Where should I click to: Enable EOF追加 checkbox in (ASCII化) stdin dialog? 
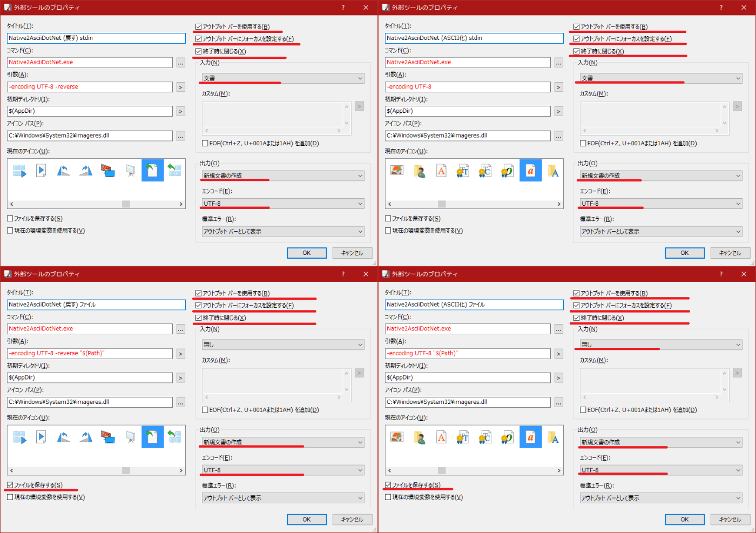(583, 144)
